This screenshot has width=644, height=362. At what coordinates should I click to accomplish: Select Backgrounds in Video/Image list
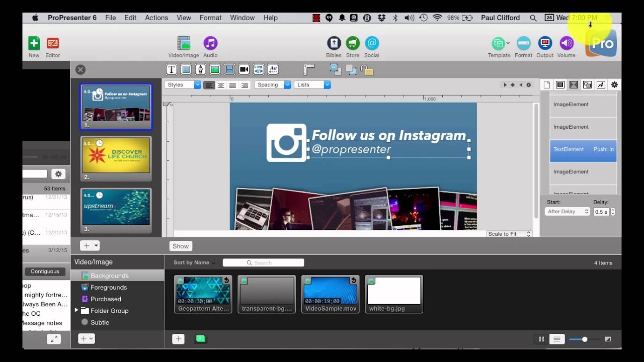pyautogui.click(x=117, y=276)
